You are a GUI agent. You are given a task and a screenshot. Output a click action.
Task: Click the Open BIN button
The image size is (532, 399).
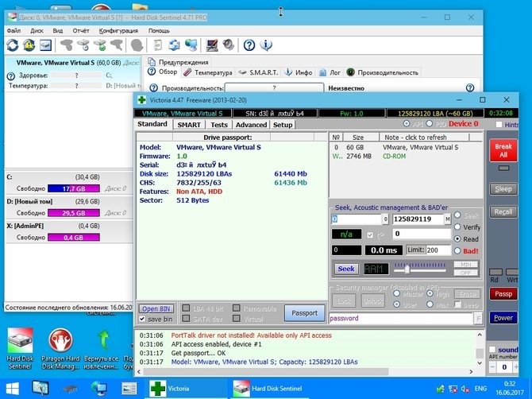click(156, 308)
